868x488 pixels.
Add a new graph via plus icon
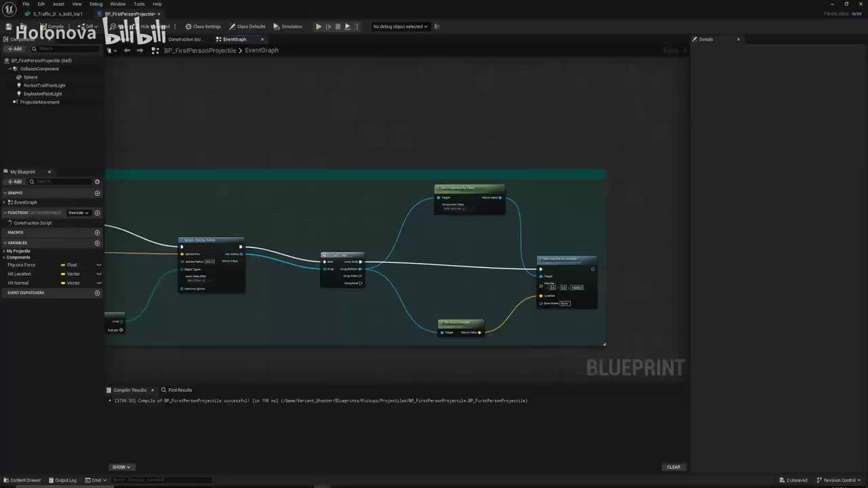coord(97,193)
